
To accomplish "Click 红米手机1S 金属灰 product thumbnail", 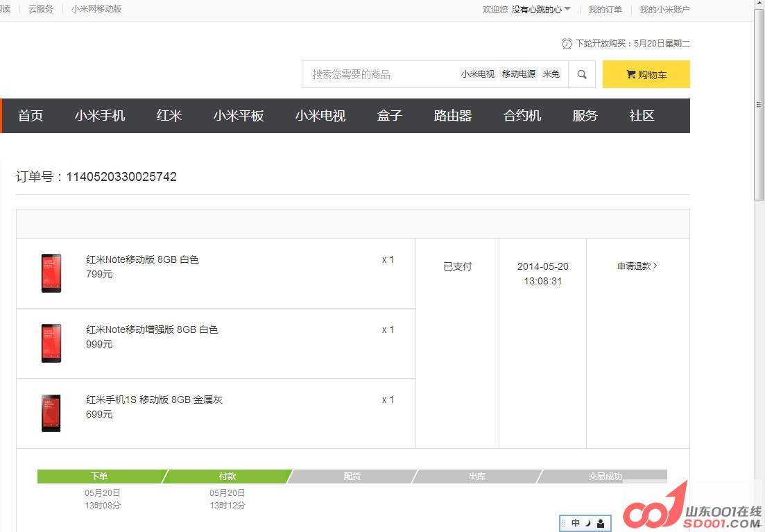I will pyautogui.click(x=51, y=413).
